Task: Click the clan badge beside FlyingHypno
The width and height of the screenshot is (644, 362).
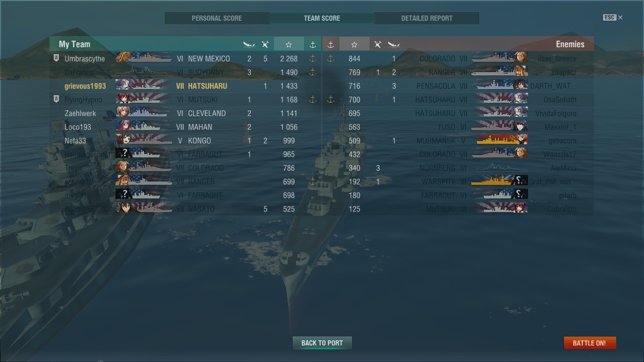Action: tap(56, 99)
